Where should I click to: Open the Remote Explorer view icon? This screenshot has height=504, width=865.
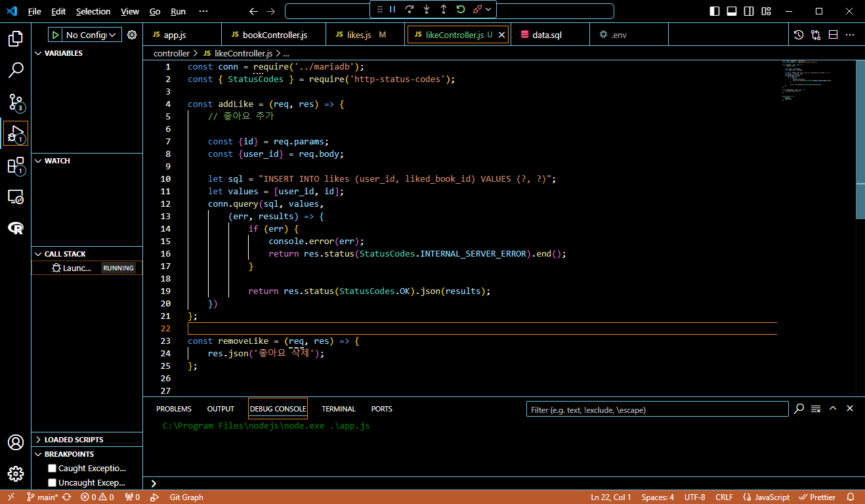coord(16,196)
